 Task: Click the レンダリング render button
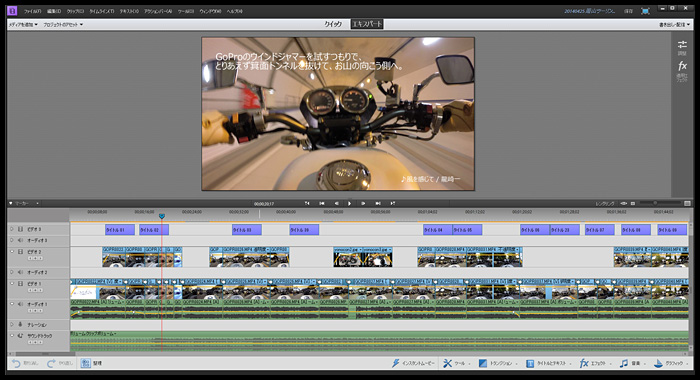[605, 204]
